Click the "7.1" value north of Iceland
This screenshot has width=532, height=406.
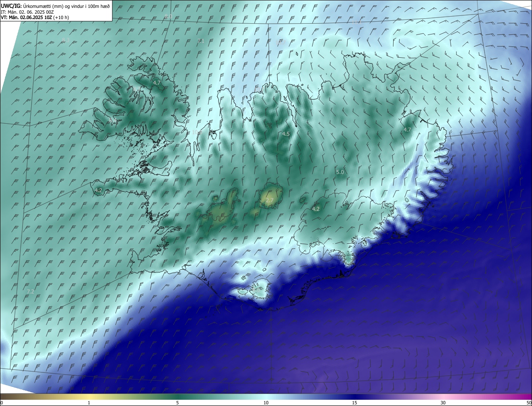200,41
